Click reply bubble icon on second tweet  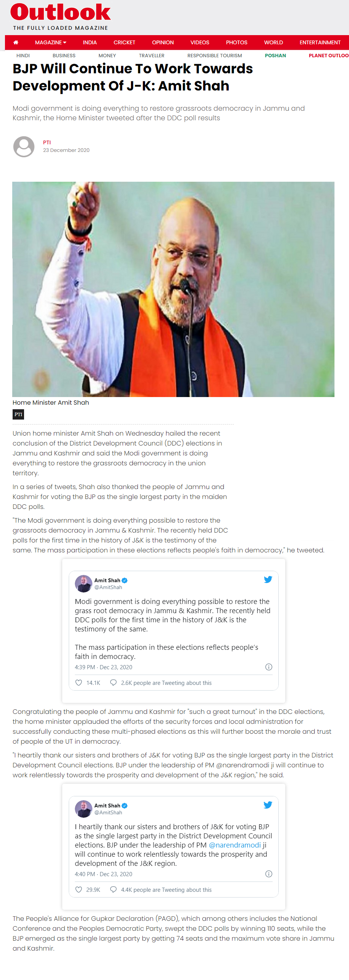113,890
